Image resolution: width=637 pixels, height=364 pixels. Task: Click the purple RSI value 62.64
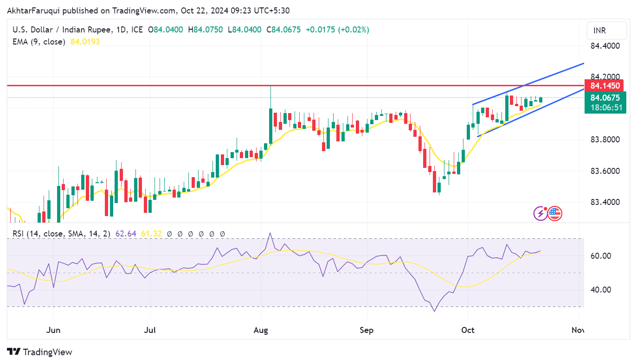pyautogui.click(x=128, y=234)
